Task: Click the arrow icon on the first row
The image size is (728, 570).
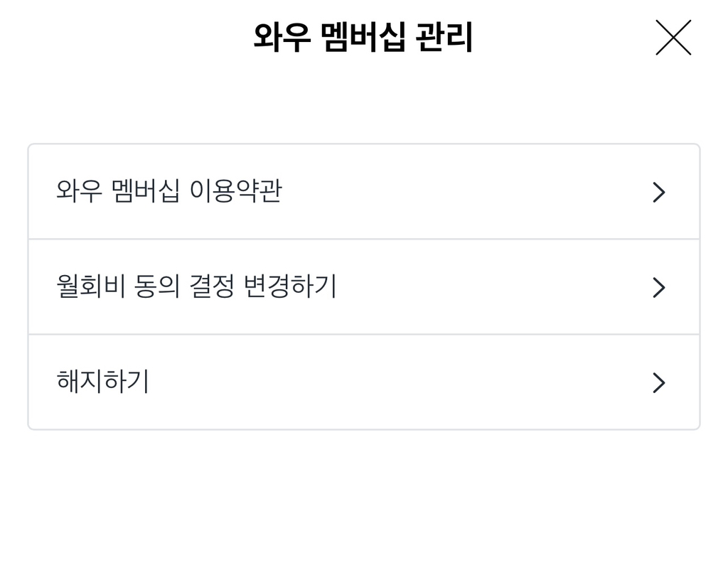Action: click(660, 191)
